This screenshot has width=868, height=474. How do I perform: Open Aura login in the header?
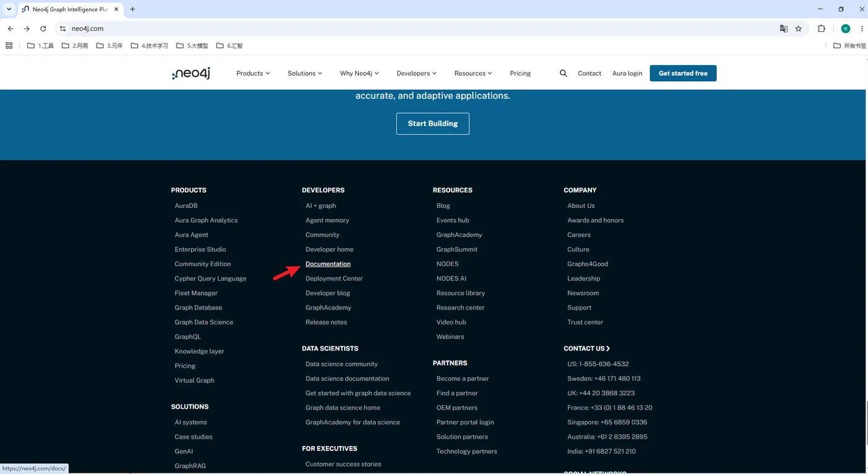tap(627, 73)
